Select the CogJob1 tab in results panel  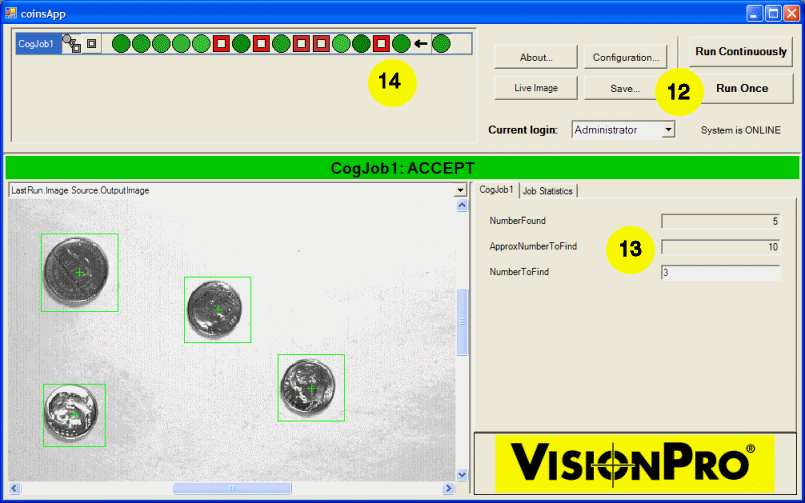(495, 190)
